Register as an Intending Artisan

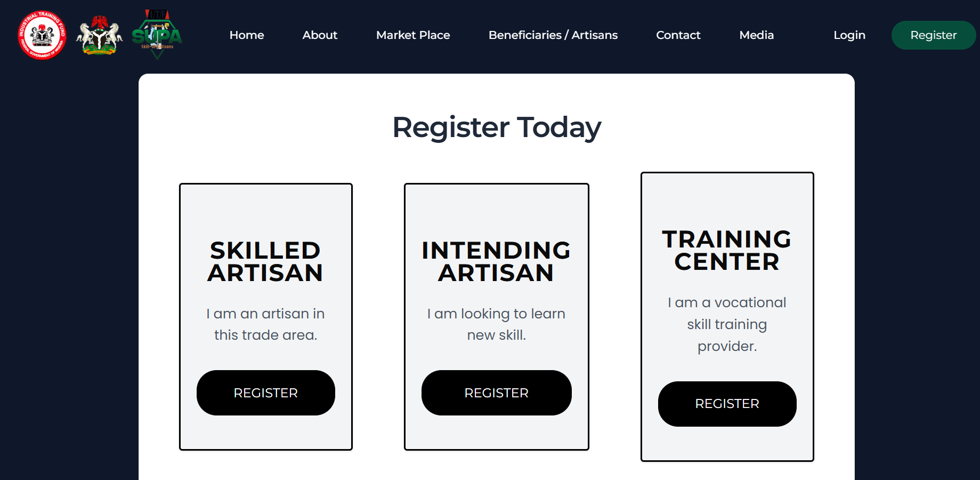point(496,393)
